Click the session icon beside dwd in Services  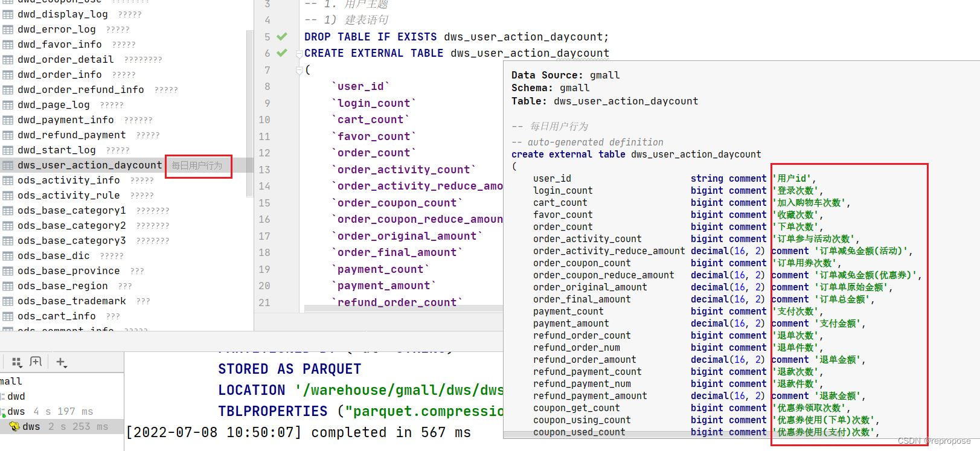tap(2, 396)
